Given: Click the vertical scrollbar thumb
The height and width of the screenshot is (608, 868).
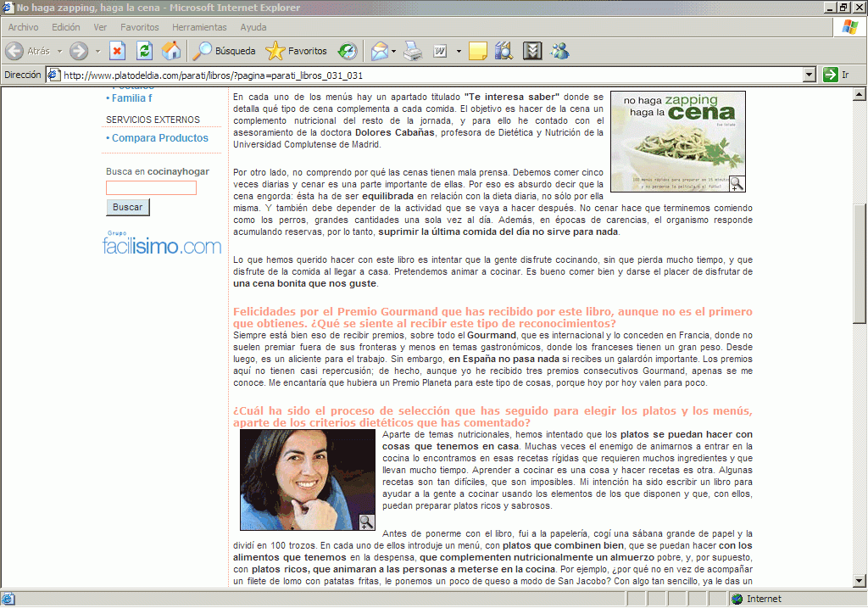Looking at the screenshot, I should [x=860, y=264].
